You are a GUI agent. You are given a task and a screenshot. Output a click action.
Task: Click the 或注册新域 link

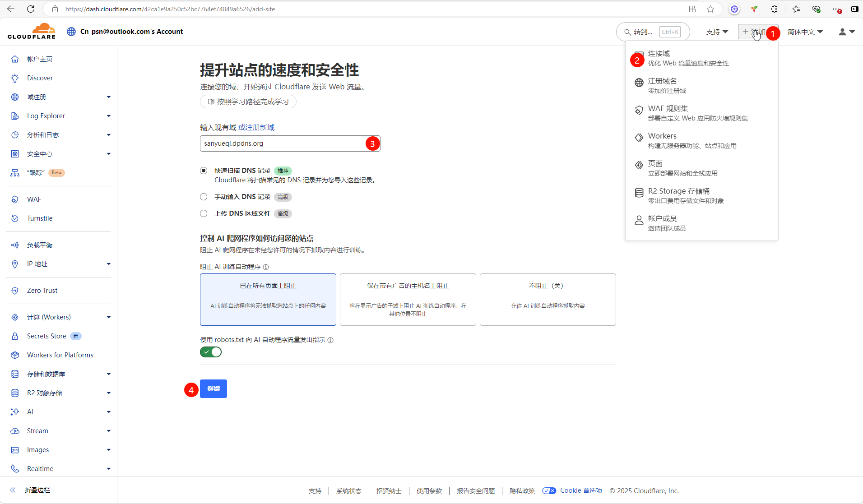256,127
